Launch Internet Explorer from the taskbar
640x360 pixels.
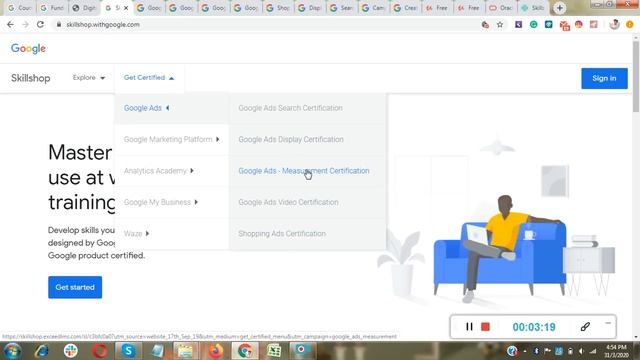[x=41, y=351]
